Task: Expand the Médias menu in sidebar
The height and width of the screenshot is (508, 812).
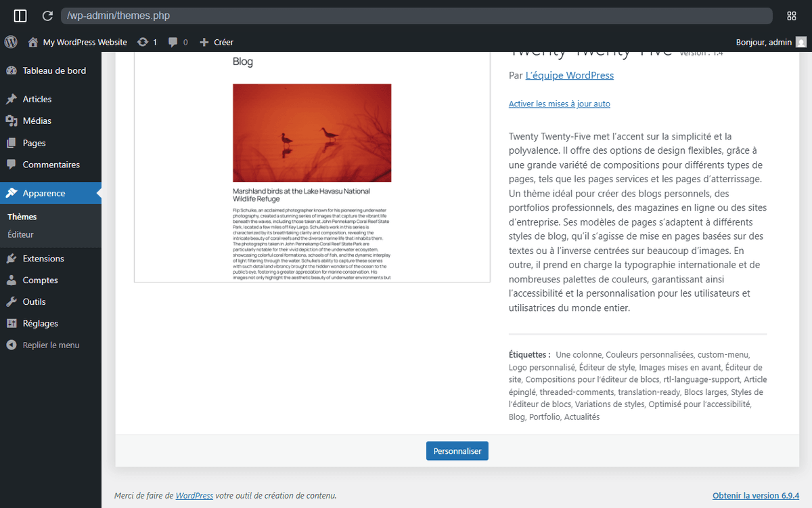Action: click(37, 121)
